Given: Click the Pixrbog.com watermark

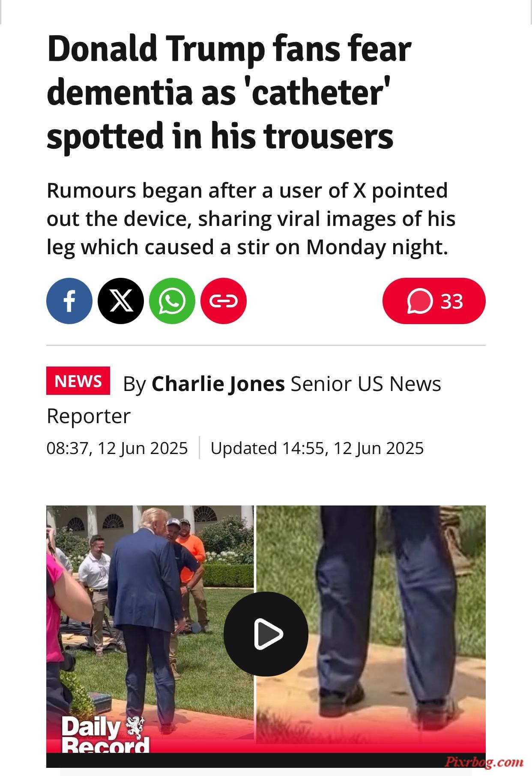Looking at the screenshot, I should click(x=484, y=762).
